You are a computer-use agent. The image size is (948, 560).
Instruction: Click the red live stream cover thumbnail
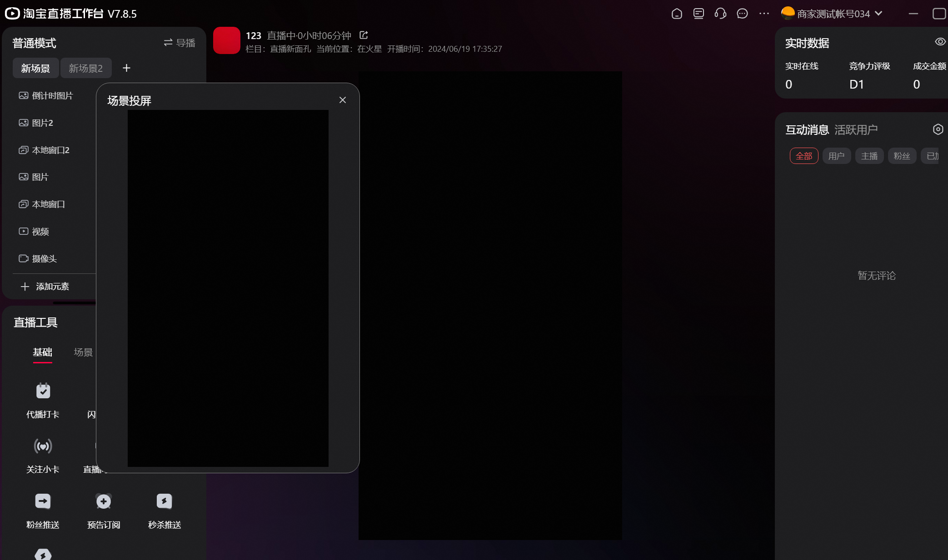[x=227, y=40]
